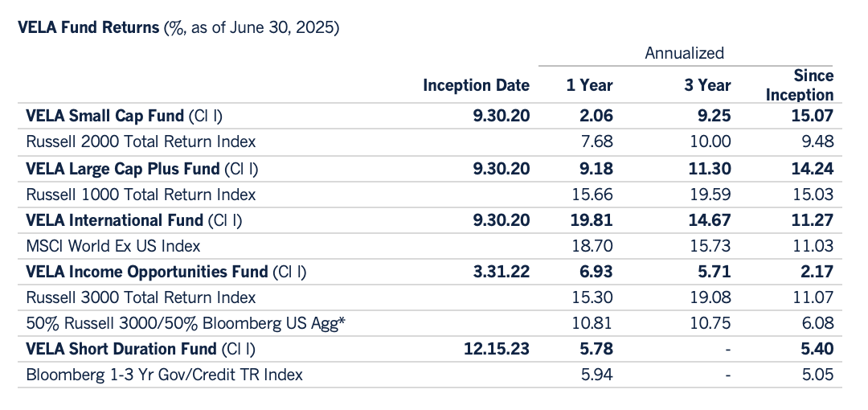Click the 19.81 one-year return value

pyautogui.click(x=595, y=219)
